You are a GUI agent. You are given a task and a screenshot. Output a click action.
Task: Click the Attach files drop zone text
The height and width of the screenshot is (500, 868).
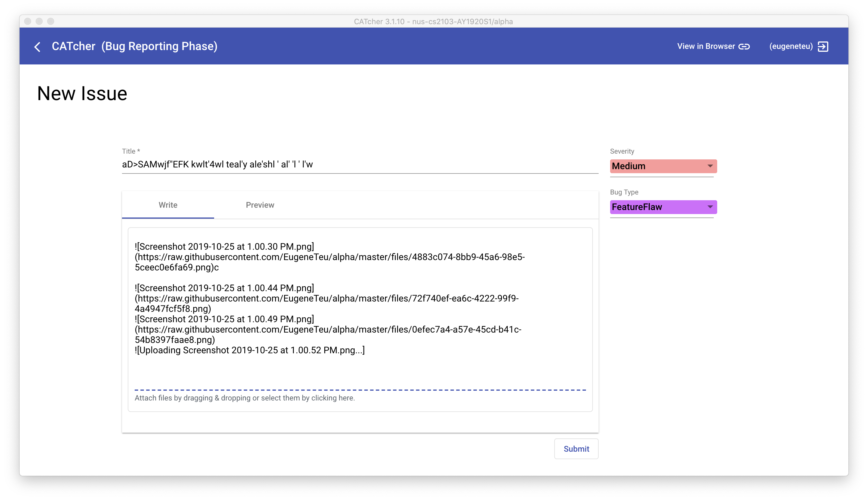coord(245,398)
